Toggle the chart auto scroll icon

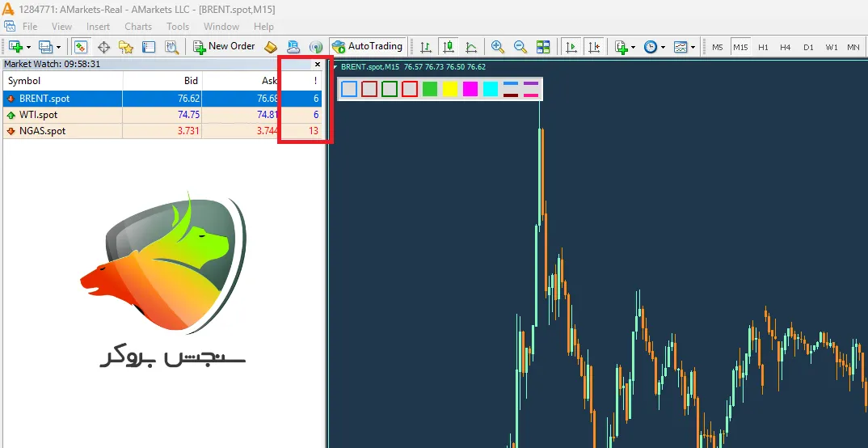572,47
